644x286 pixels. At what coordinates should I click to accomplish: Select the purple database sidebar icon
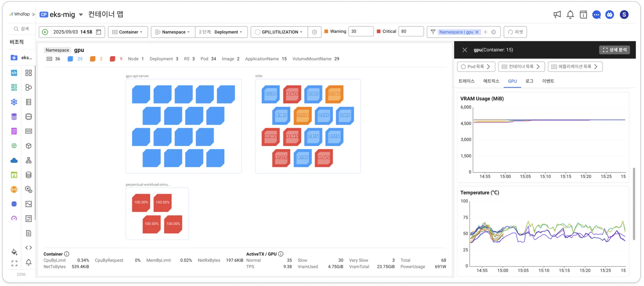tap(14, 117)
